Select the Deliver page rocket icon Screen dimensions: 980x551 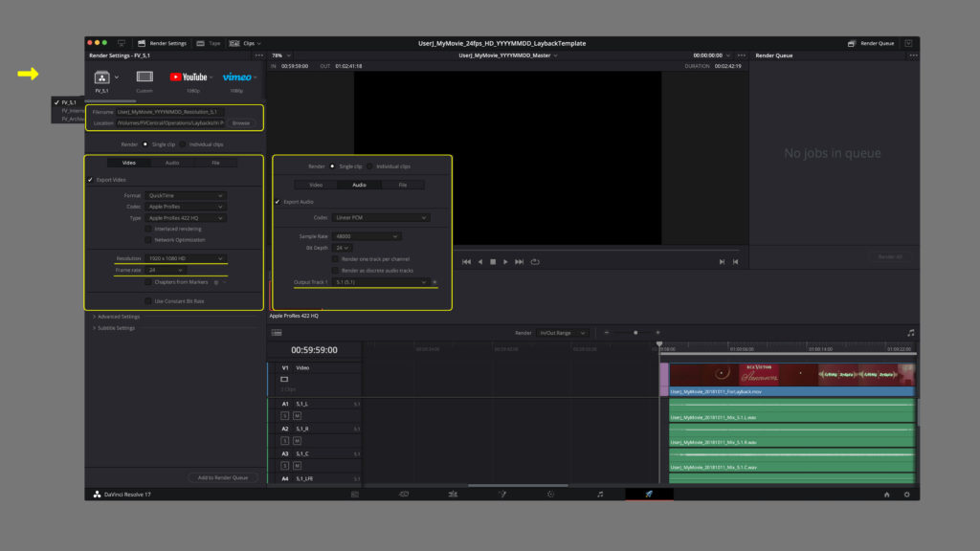[x=650, y=495]
